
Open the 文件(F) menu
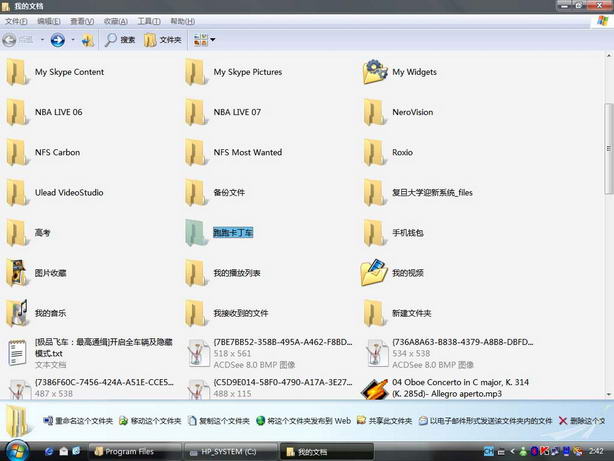[x=15, y=21]
